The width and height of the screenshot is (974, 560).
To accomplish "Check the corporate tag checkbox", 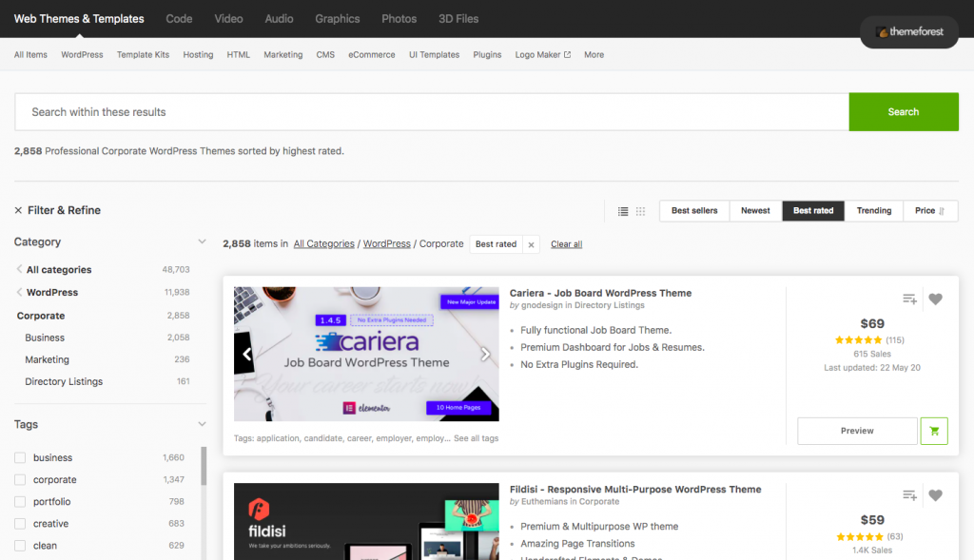I will point(20,480).
